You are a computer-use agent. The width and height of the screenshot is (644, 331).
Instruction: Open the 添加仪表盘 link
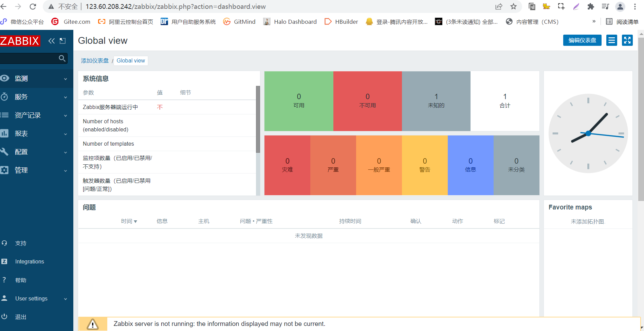tap(95, 60)
